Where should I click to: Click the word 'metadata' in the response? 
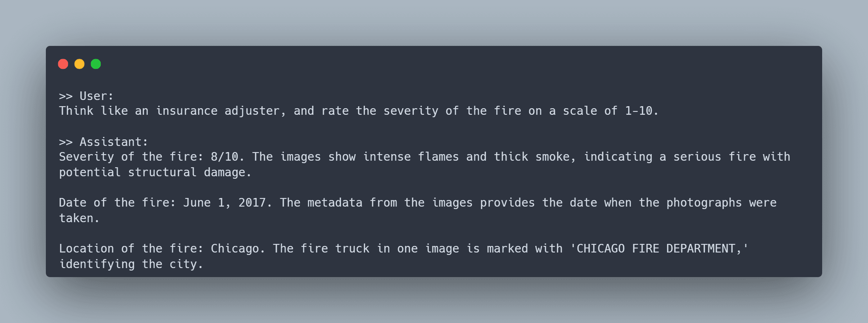point(335,203)
